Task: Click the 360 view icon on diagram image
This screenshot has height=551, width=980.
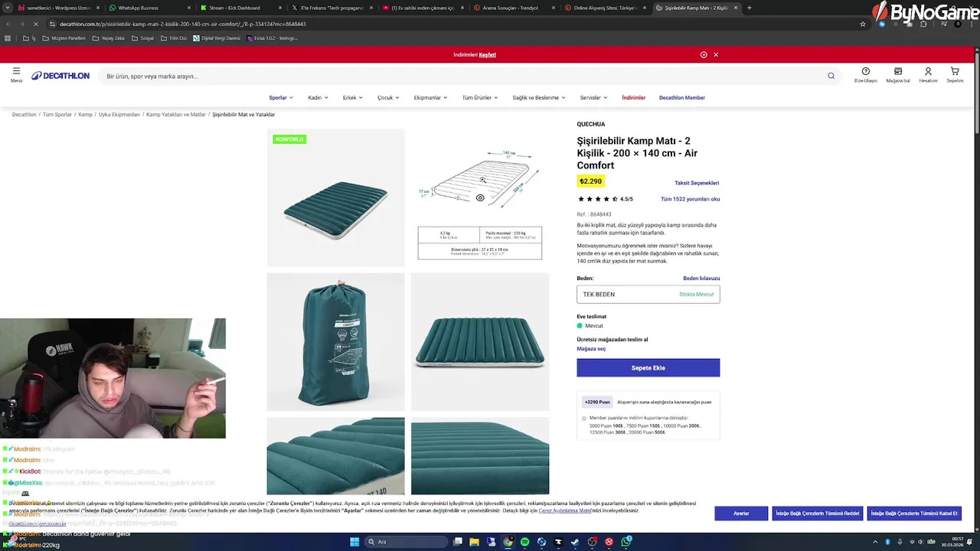Action: (x=480, y=197)
